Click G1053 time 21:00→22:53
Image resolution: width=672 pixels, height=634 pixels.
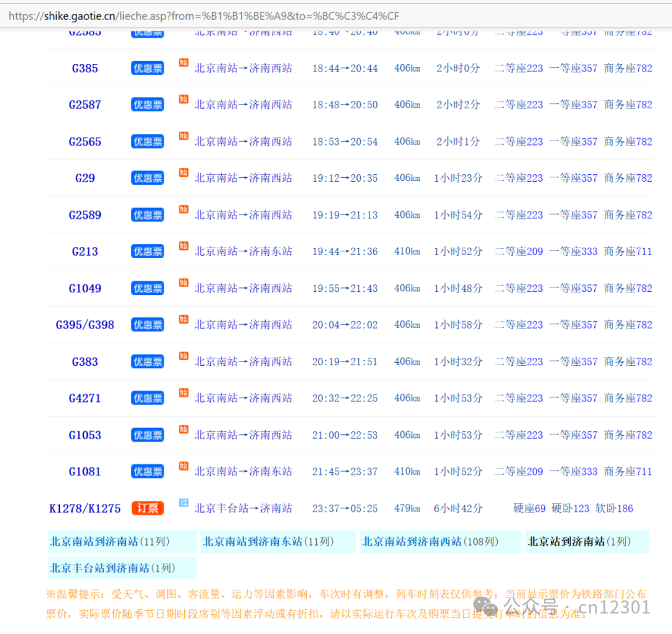pos(345,435)
